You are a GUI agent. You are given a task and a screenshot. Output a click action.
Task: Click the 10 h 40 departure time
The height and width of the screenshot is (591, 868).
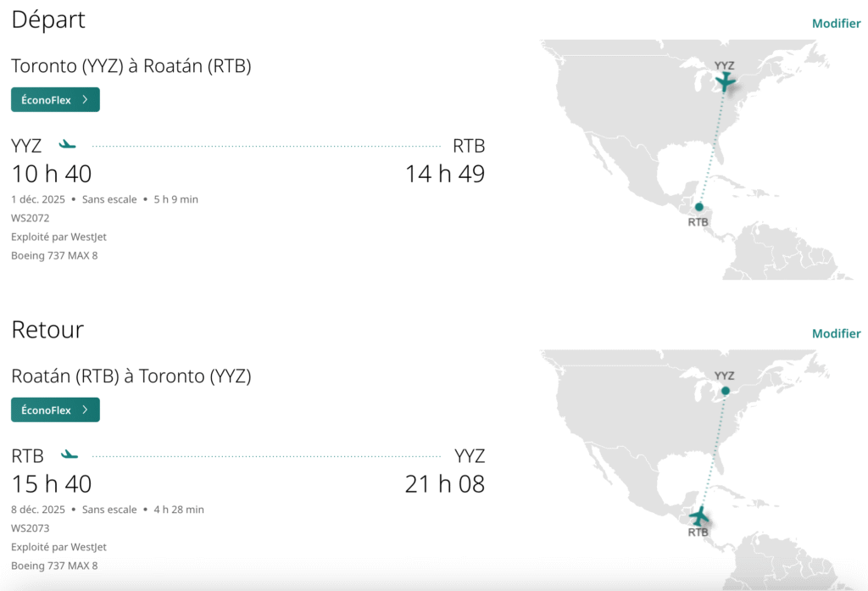pos(52,174)
